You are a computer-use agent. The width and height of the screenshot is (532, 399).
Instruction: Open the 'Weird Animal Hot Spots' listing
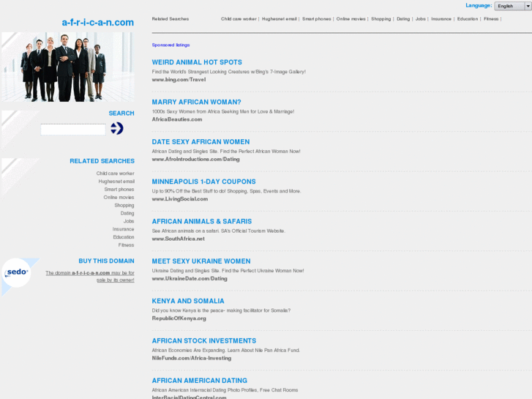(197, 62)
